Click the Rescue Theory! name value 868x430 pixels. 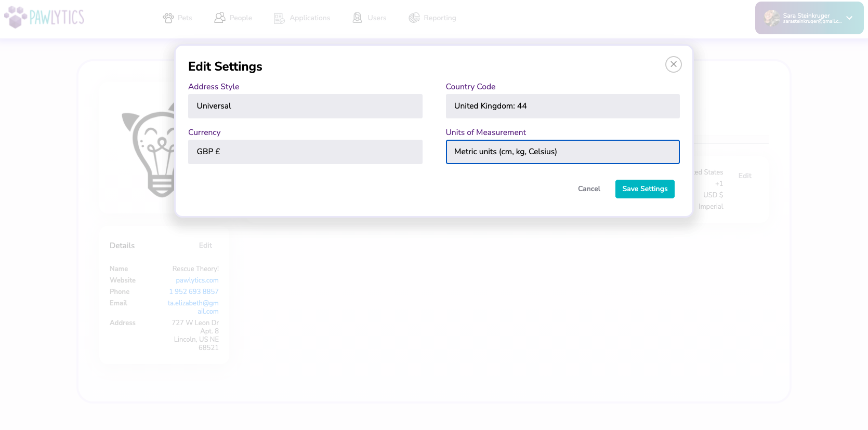click(195, 269)
